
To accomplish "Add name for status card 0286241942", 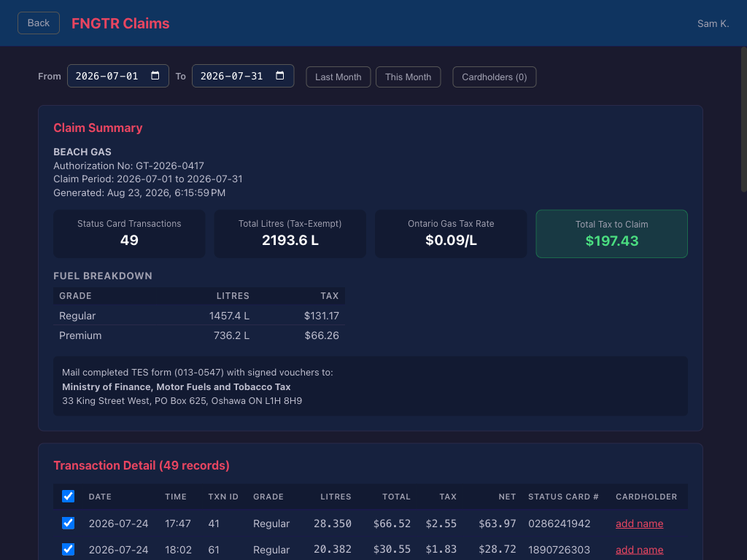I will coord(639,524).
